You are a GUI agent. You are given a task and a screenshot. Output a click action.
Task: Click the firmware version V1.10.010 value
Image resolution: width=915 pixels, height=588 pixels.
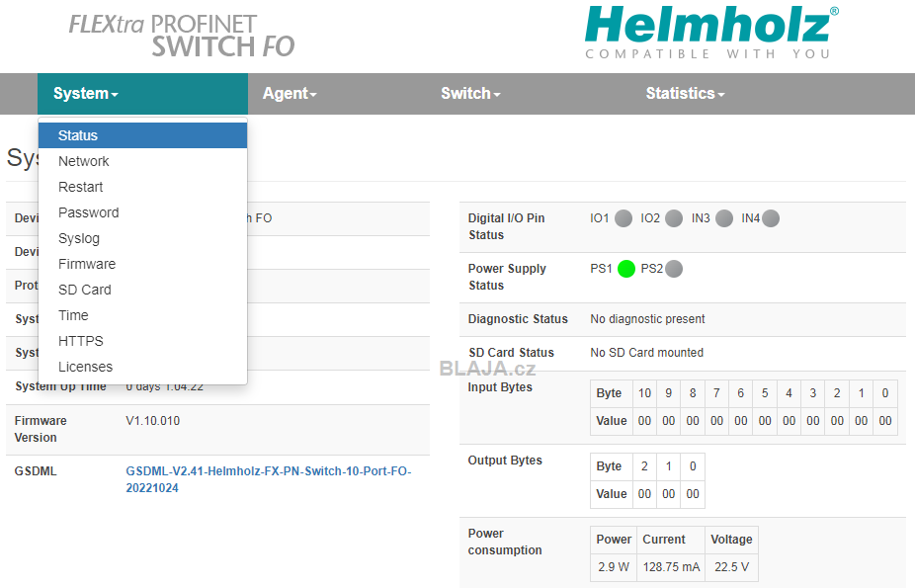pos(153,421)
